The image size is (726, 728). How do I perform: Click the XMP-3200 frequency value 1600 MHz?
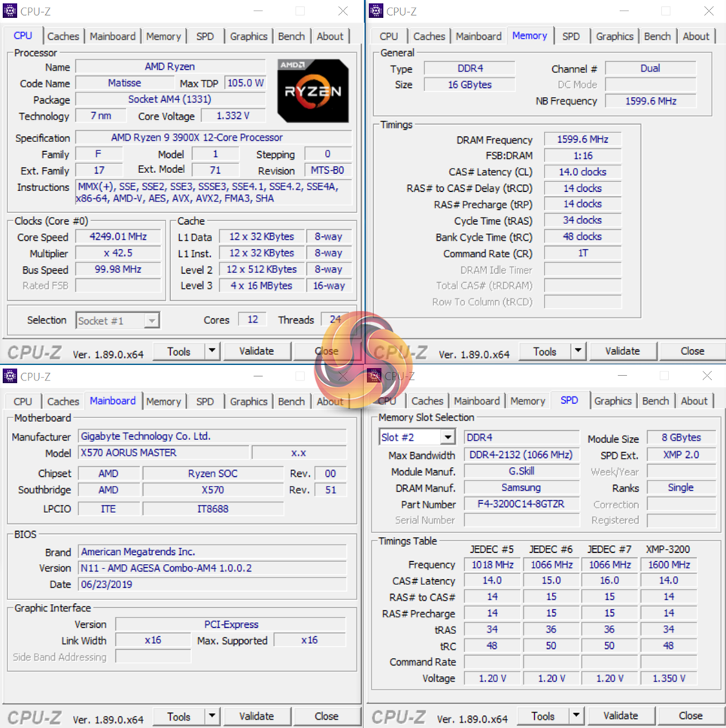pos(669,565)
